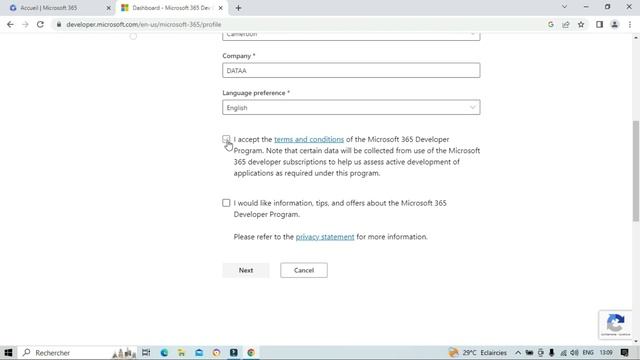Open the privacy statement link
Screen dimensions: 640x360
(325, 237)
